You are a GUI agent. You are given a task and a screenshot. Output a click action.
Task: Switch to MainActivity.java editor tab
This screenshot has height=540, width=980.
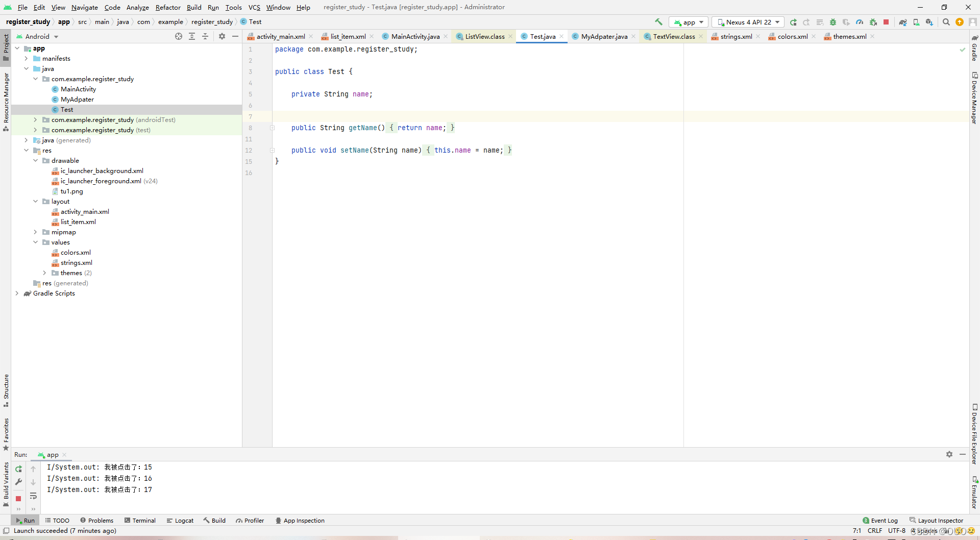[x=415, y=36]
